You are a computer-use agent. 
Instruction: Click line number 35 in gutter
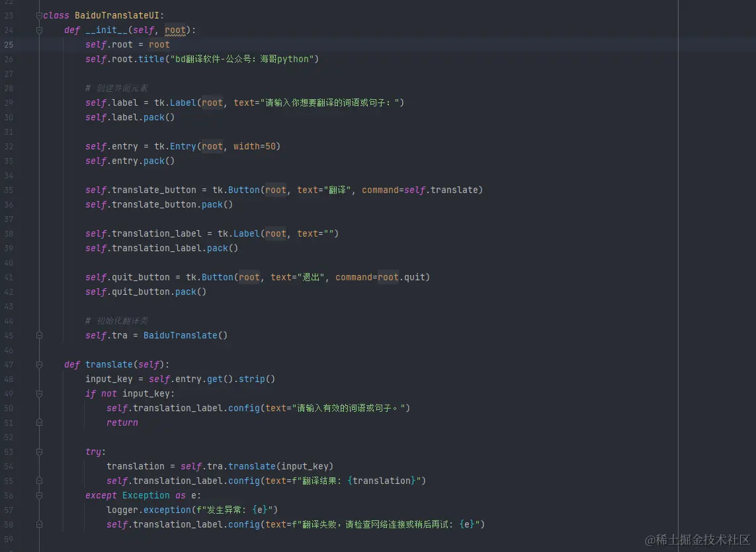9,190
